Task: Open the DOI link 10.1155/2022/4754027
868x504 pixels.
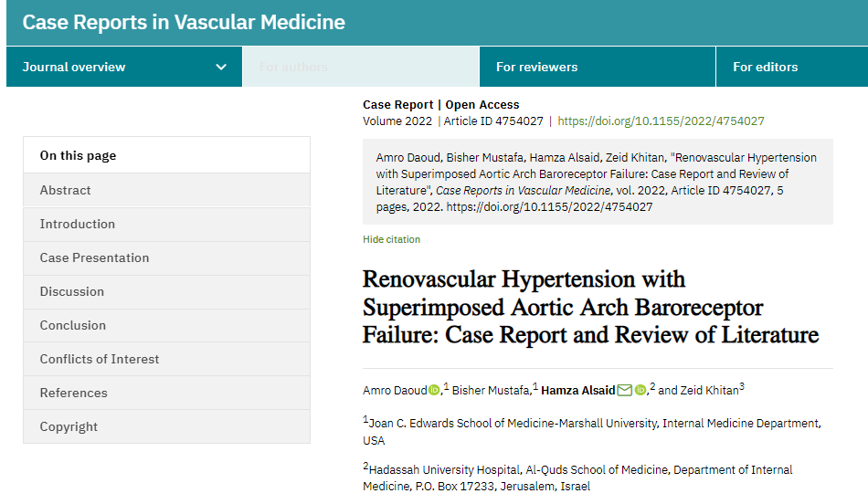Action: point(661,121)
